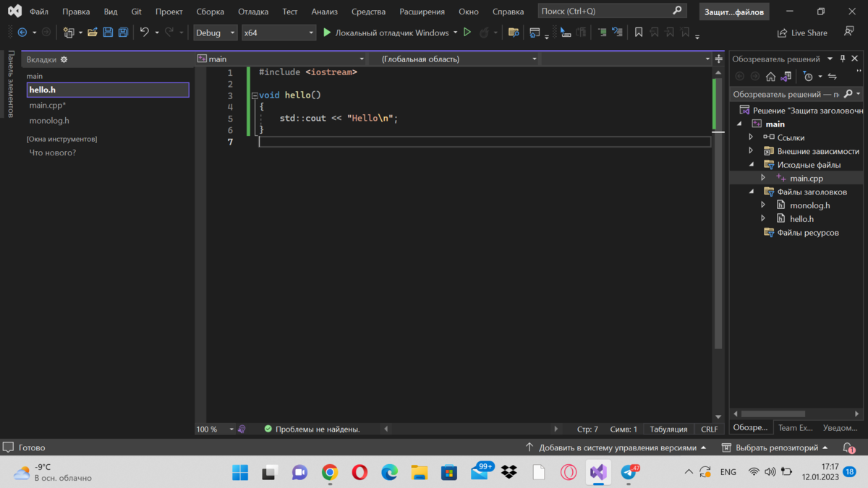Image resolution: width=868 pixels, height=488 pixels.
Task: Open the x64 platform dropdown
Action: coord(279,33)
